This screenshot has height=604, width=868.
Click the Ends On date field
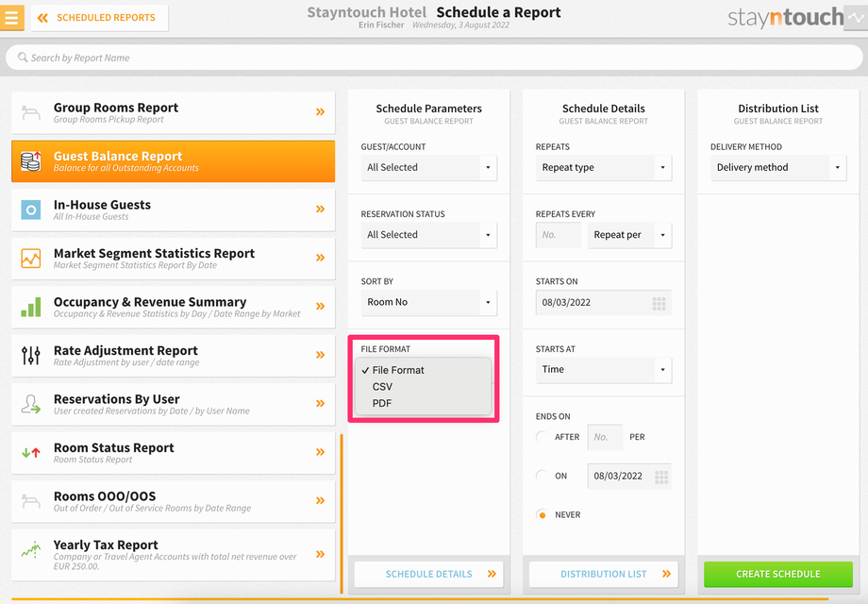point(629,476)
